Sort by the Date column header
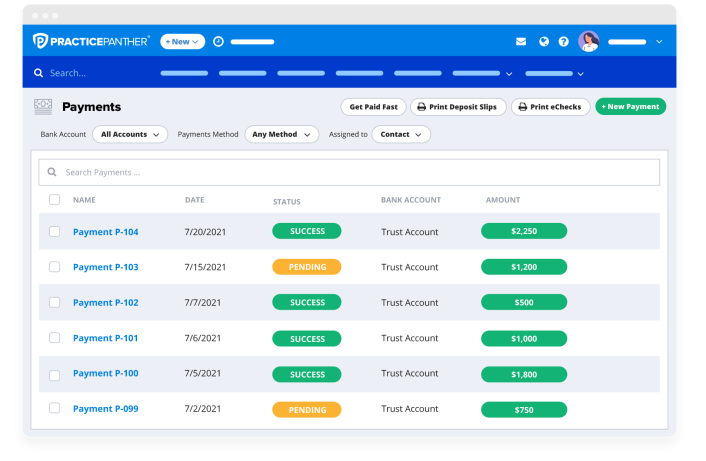This screenshot has height=461, width=706. pyautogui.click(x=194, y=200)
